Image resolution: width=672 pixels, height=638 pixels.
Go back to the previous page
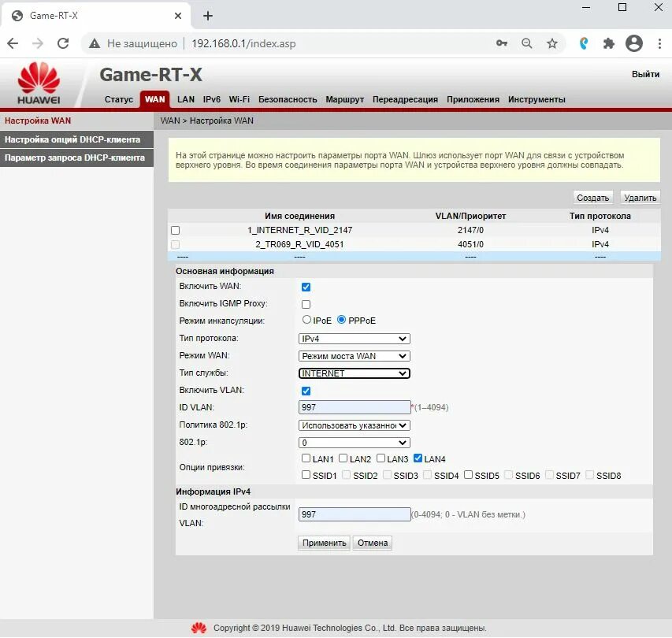tap(13, 43)
